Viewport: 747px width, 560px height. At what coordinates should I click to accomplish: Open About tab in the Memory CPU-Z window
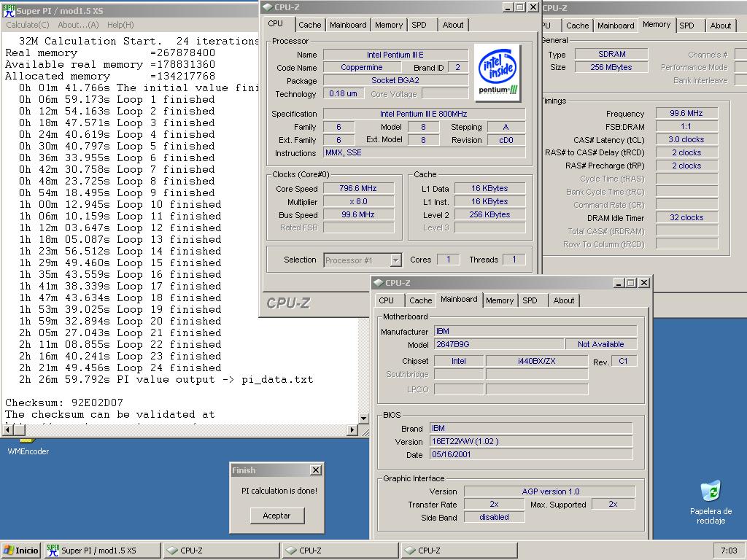coord(720,26)
